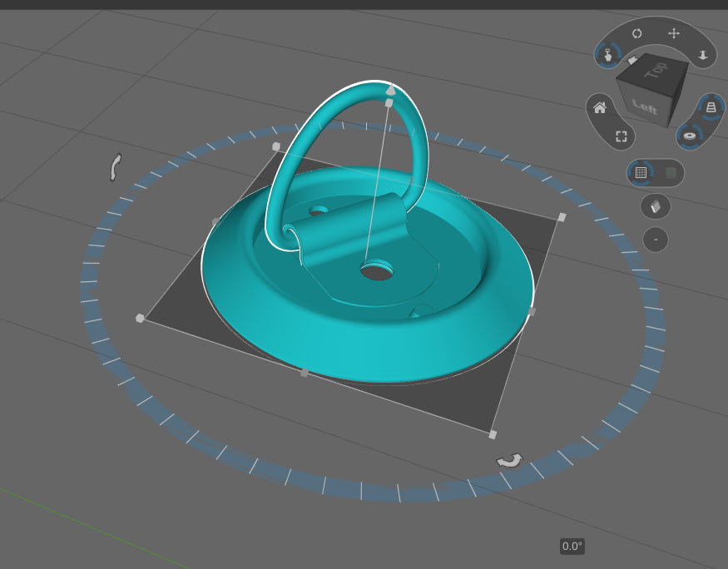Fit the model to view with the frame icon
This screenshot has height=569, width=728.
[x=622, y=136]
